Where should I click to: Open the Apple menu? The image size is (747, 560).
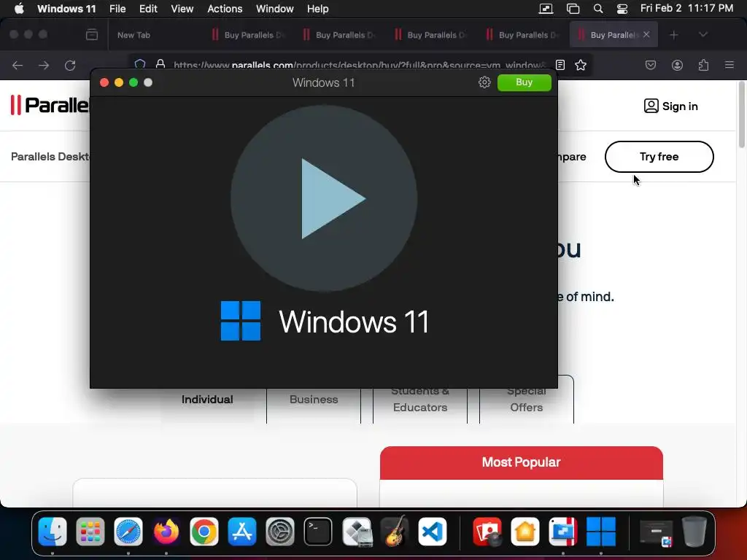pyautogui.click(x=19, y=9)
